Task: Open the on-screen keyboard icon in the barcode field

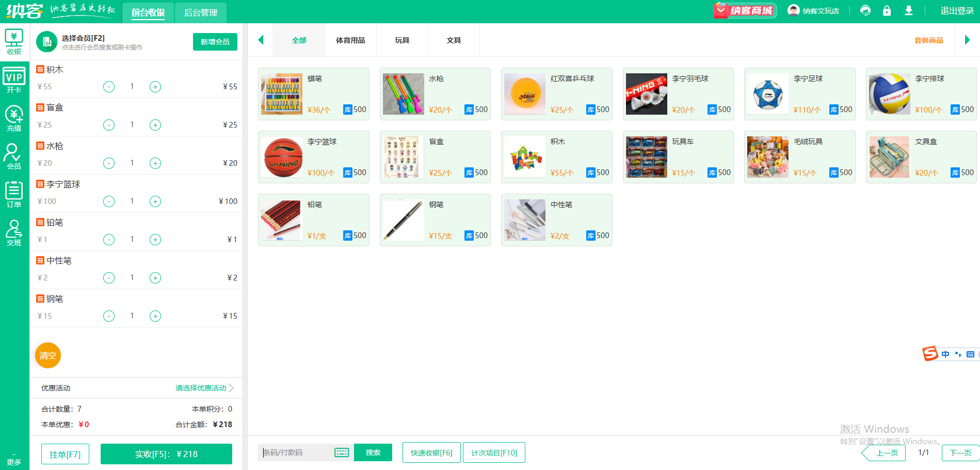Action: [341, 452]
